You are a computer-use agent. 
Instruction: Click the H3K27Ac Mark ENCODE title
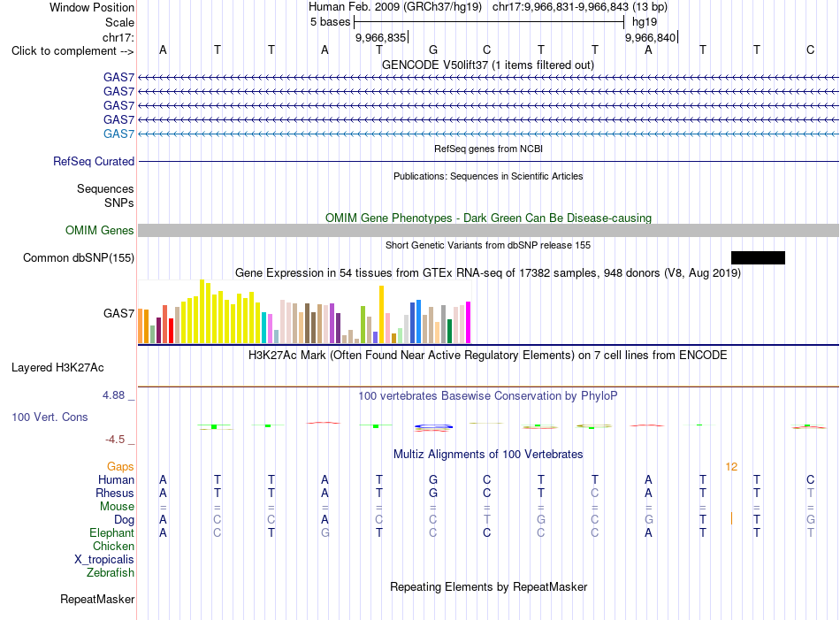[488, 356]
